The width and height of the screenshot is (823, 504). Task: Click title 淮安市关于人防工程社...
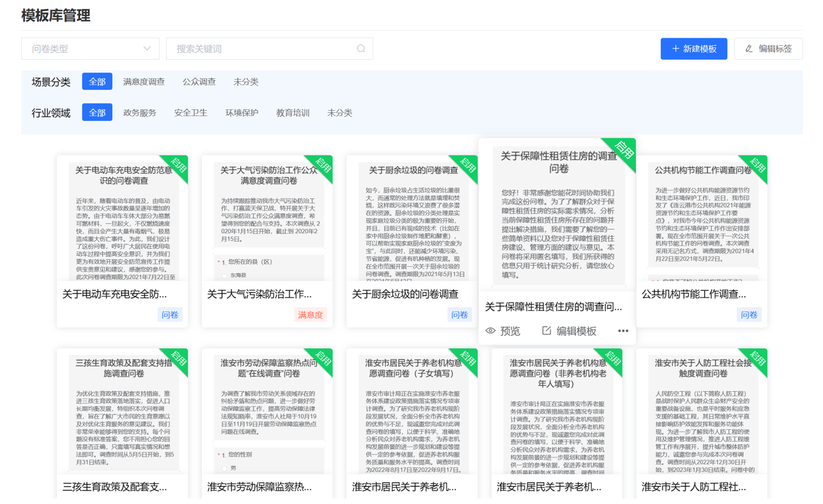(x=694, y=487)
